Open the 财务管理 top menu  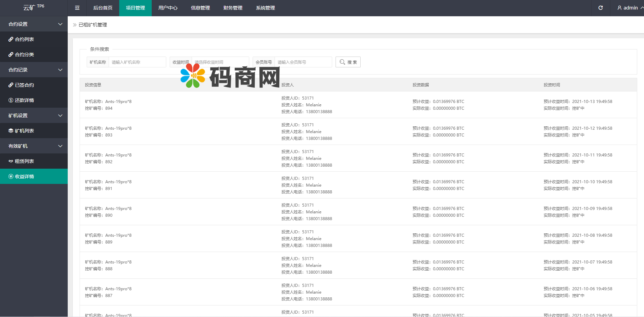pos(233,8)
